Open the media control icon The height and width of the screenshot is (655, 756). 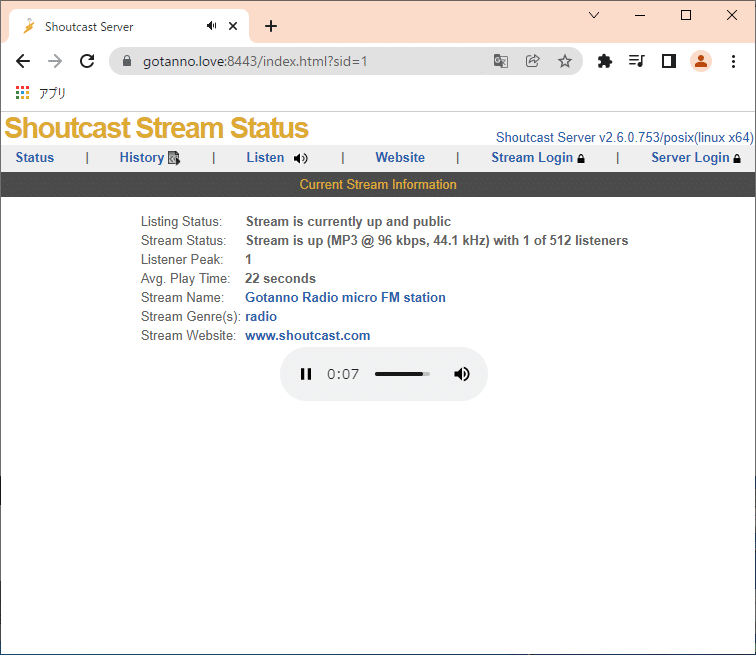pyautogui.click(x=636, y=61)
